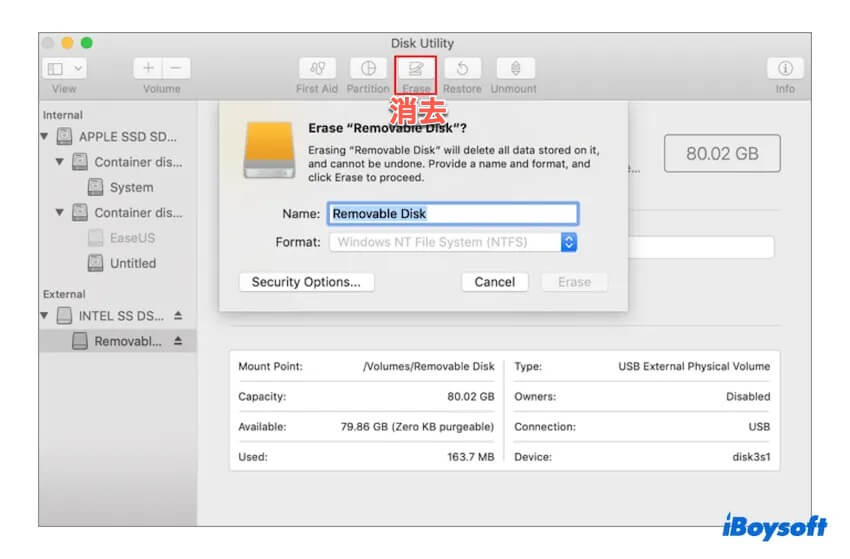Screen dimensions: 850x559
Task: Open the View sidebar dropdown
Action: click(64, 69)
